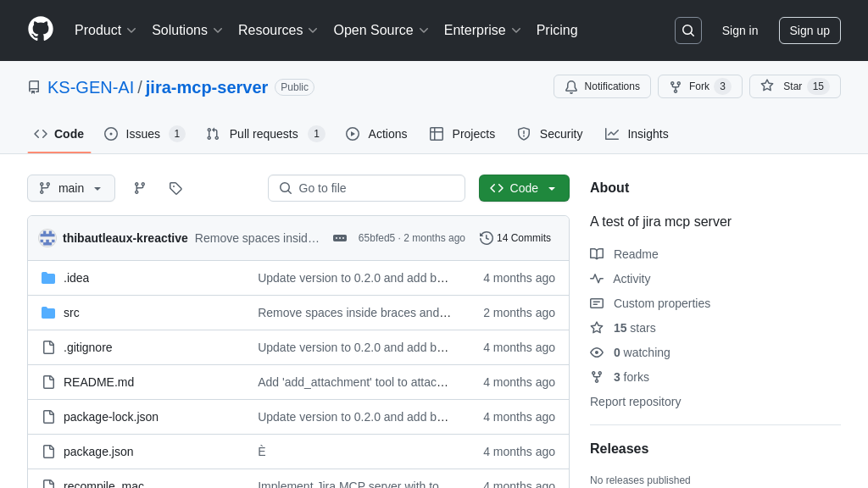The image size is (868, 488).
Task: Open the Readme link in About
Action: (x=636, y=254)
